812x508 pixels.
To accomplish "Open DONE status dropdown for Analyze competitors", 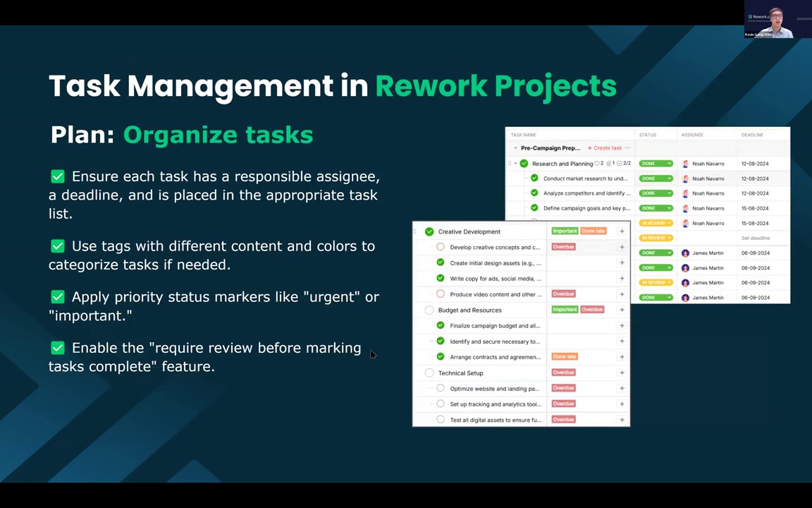I will pyautogui.click(x=656, y=193).
